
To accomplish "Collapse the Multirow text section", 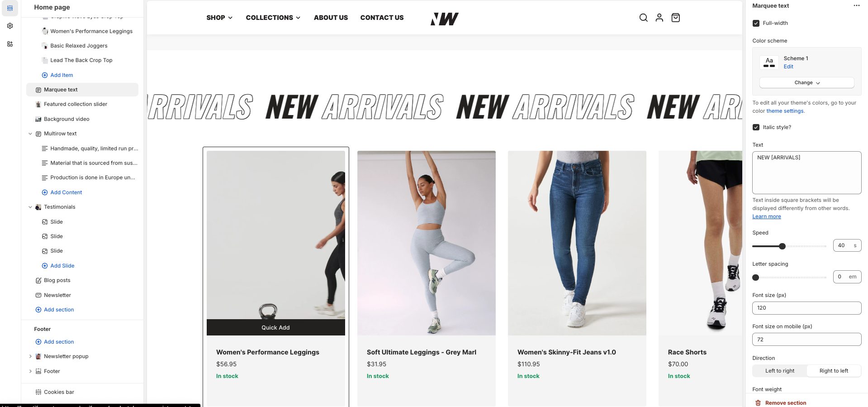I will 30,134.
